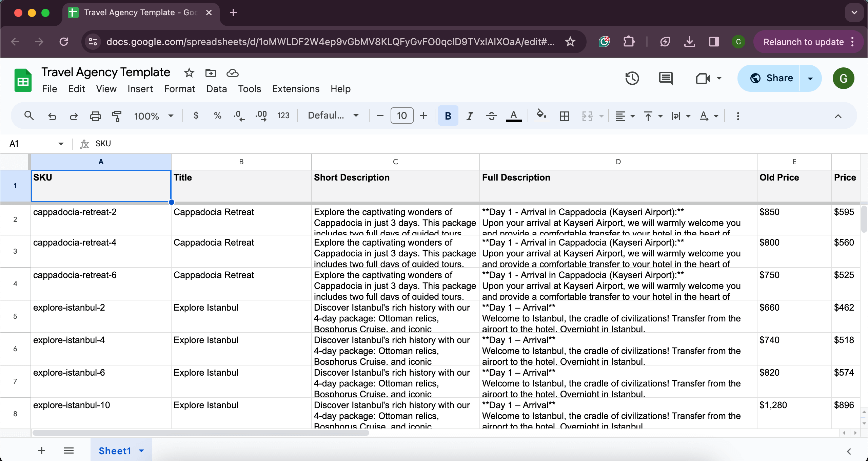The height and width of the screenshot is (461, 868).
Task: Open the comments panel
Action: coord(666,78)
